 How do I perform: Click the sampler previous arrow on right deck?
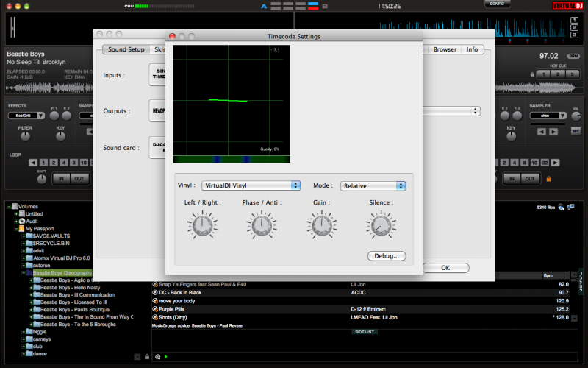(542, 132)
